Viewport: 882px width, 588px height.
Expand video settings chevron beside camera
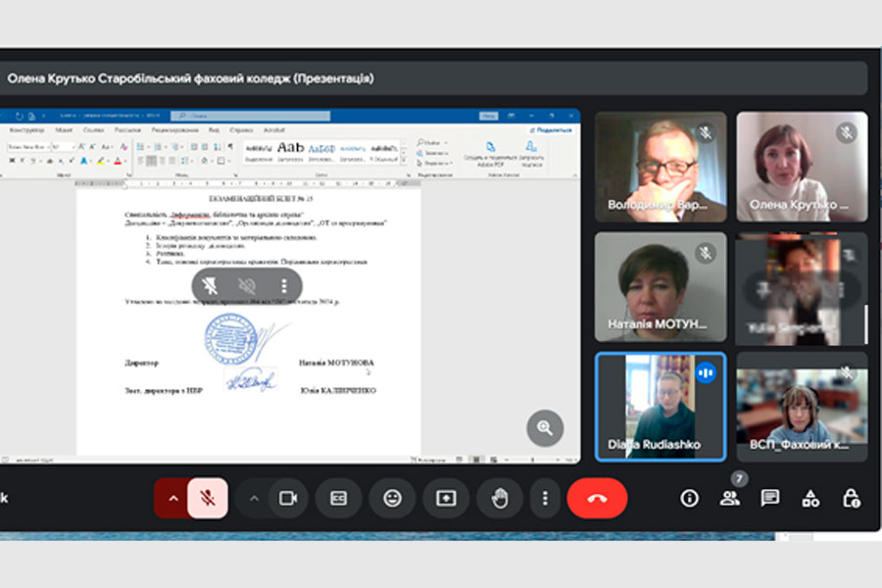(254, 498)
